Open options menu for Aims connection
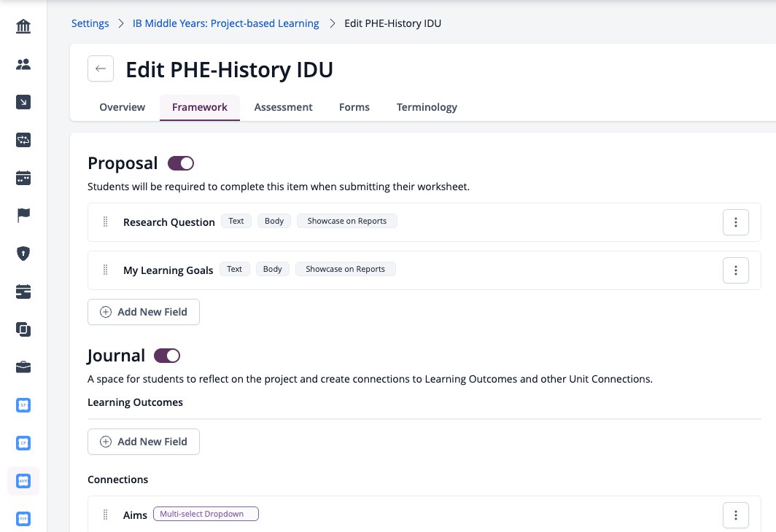Image resolution: width=776 pixels, height=532 pixels. (735, 515)
